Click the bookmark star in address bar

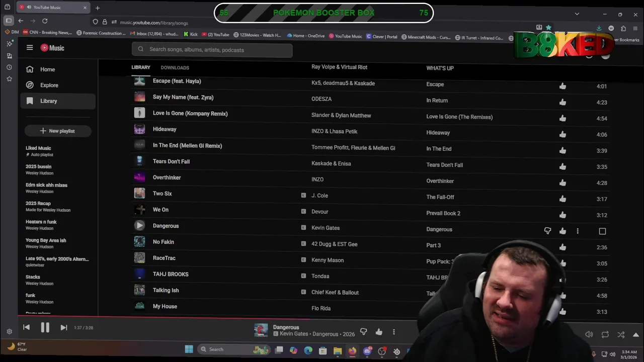(x=548, y=28)
